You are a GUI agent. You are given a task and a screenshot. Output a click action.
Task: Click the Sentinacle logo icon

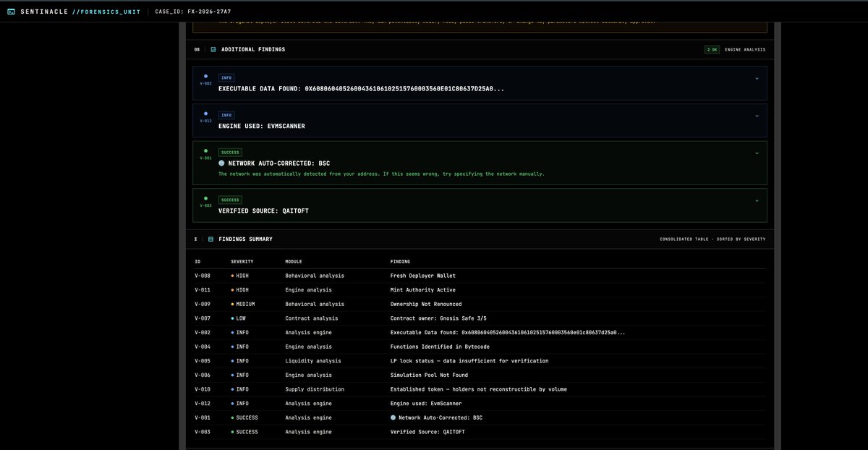point(11,12)
